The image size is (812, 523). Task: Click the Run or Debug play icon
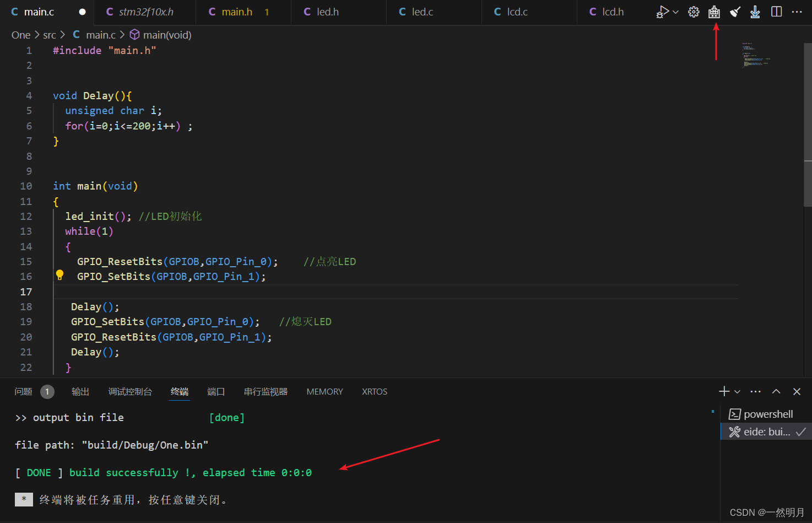click(x=662, y=12)
